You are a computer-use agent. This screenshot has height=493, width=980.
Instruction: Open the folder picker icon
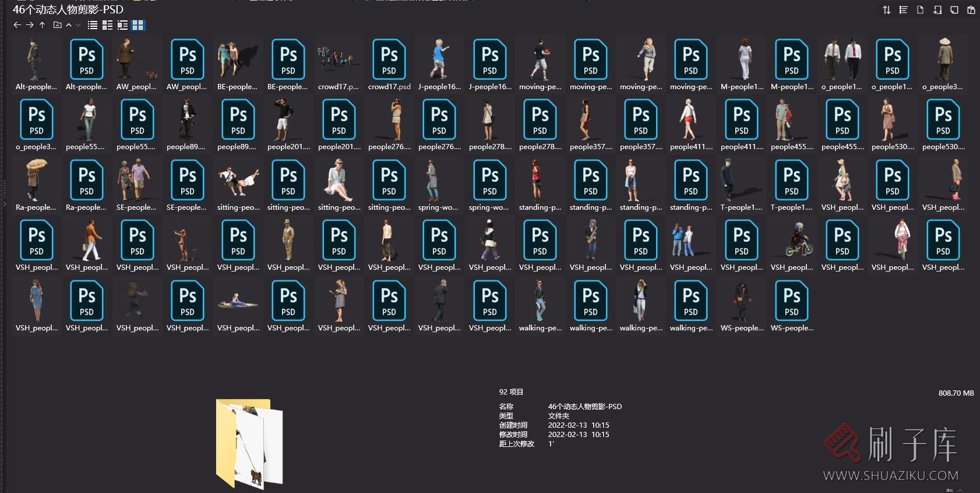[x=57, y=25]
